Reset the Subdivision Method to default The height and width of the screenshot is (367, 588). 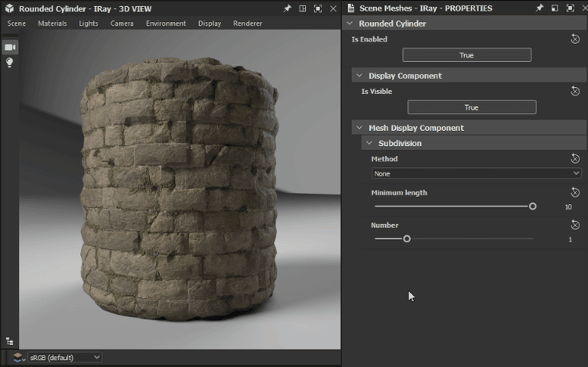pos(575,158)
